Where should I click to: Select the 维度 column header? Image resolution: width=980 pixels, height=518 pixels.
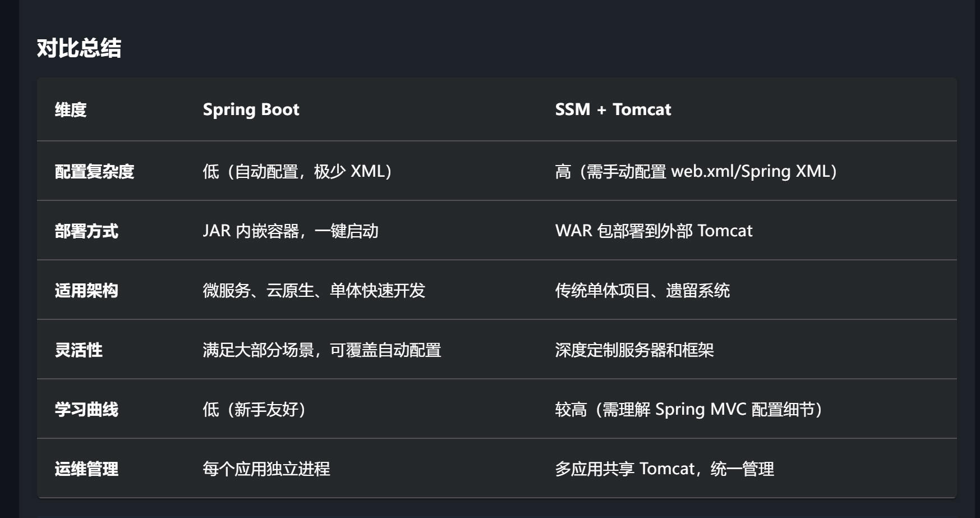[x=71, y=109]
